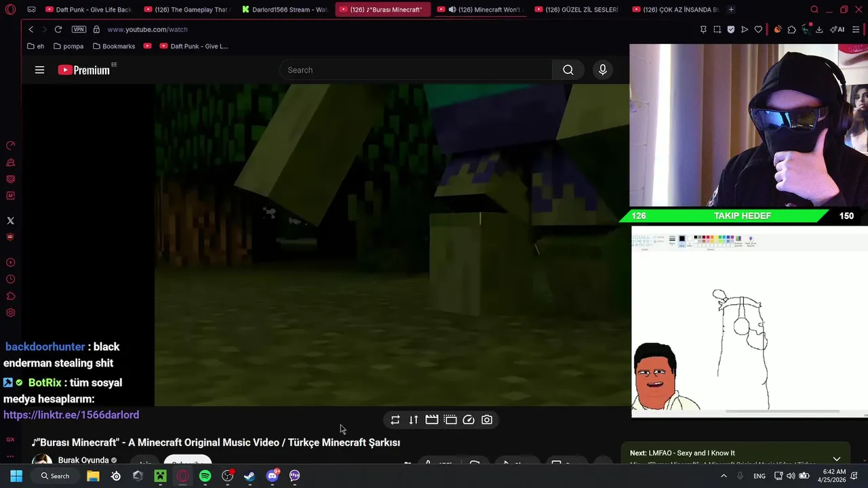Screen dimensions: 868x488
Task: Open File Explorer from taskbar
Action: click(93, 476)
